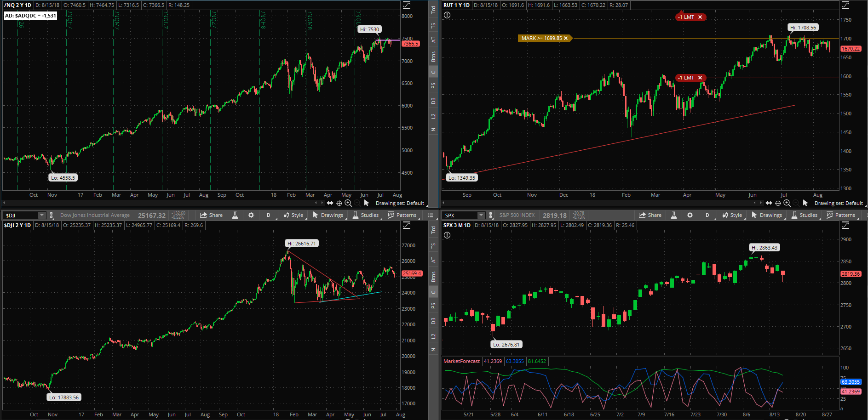Open the D timeframe dropdown on $DJI chart
868x420 pixels.
[269, 215]
